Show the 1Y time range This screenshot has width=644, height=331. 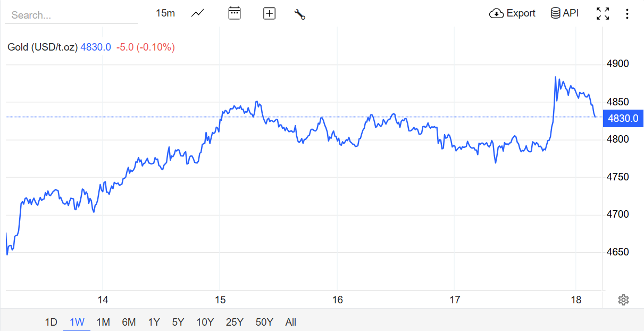[x=154, y=322]
